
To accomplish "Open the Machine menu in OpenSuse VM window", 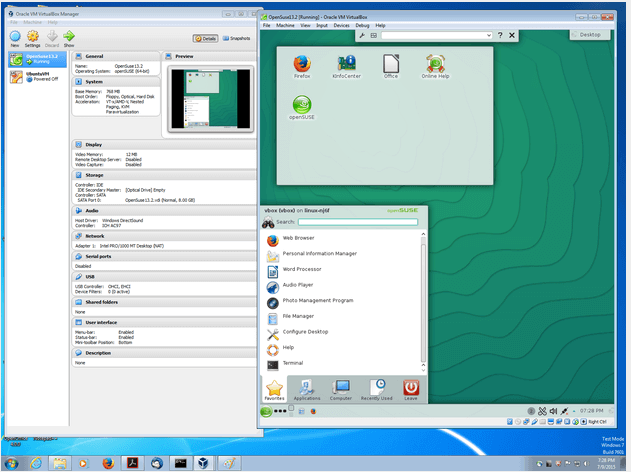I will pyautogui.click(x=285, y=25).
